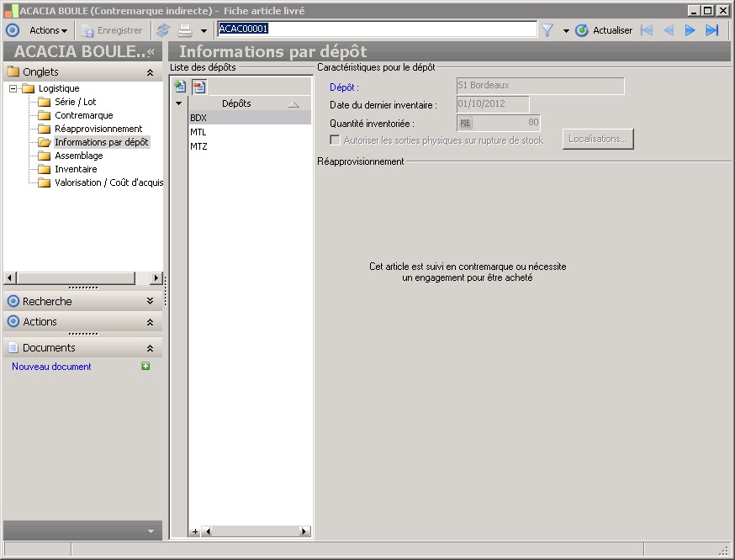Image resolution: width=735 pixels, height=560 pixels.
Task: Go to the first record
Action: [647, 30]
